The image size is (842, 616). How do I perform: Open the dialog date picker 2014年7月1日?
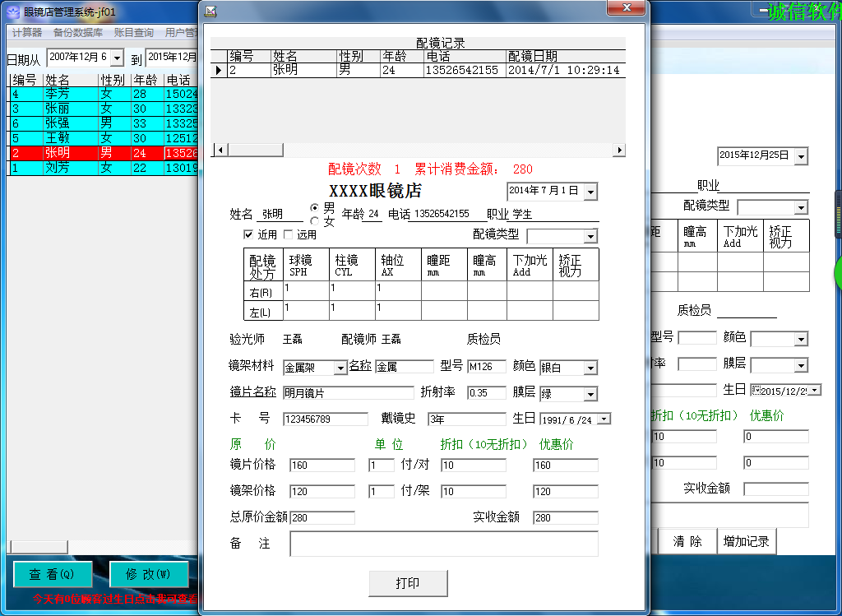coord(590,191)
